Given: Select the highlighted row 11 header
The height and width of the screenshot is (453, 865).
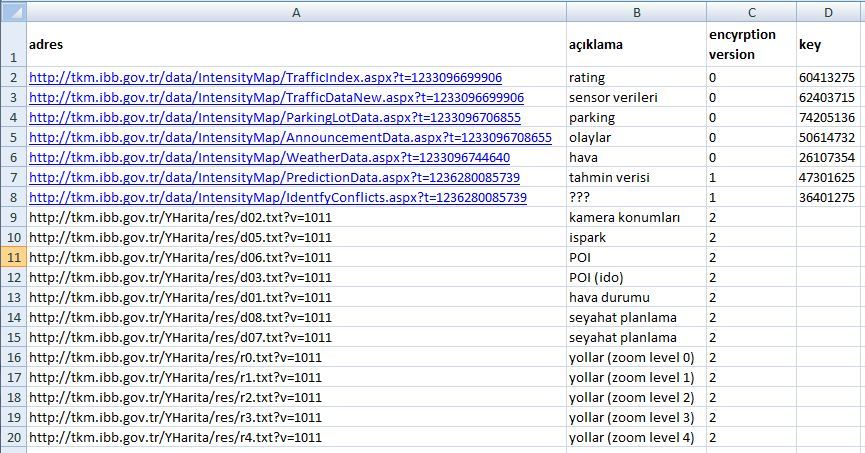Looking at the screenshot, I should [13, 257].
